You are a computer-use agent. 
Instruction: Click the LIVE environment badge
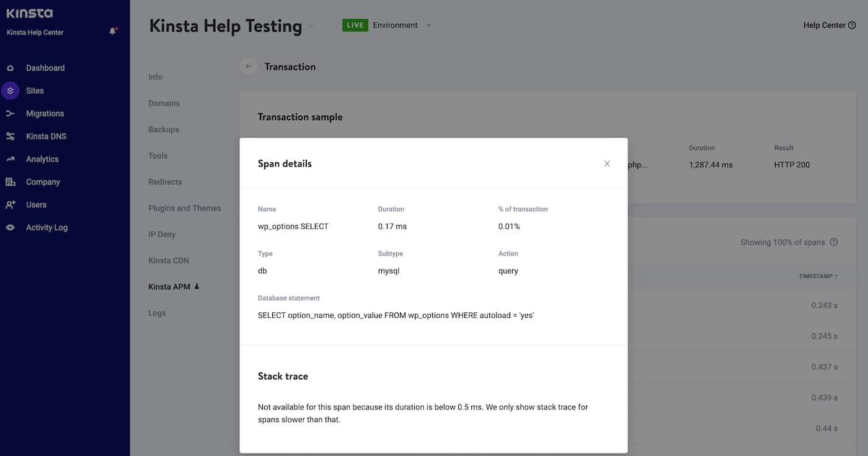click(355, 25)
